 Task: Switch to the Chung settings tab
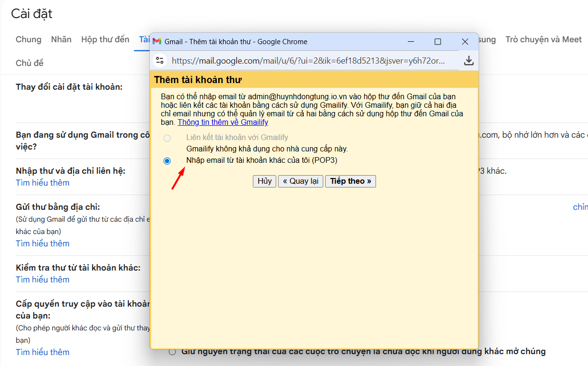[x=29, y=39]
